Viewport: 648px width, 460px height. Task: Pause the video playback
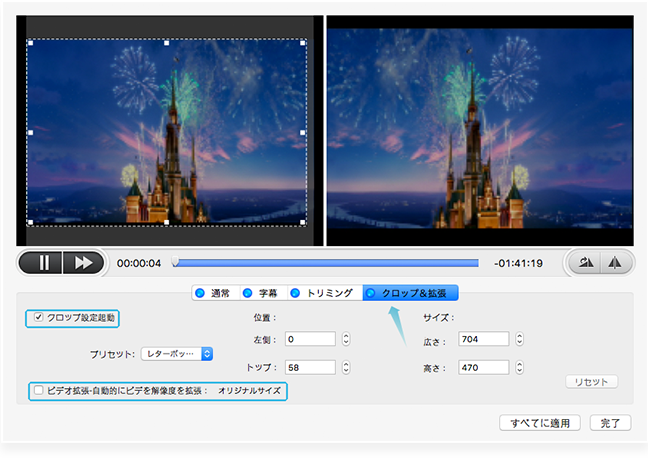click(x=44, y=263)
